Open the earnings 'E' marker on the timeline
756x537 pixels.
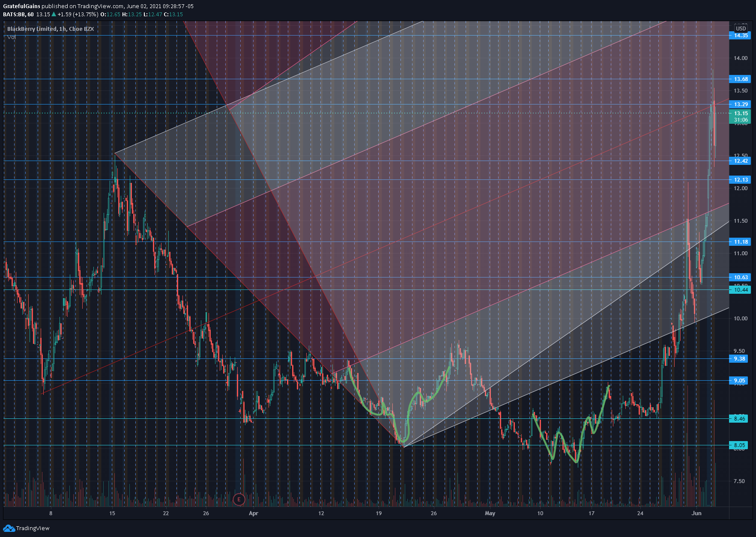(x=239, y=499)
